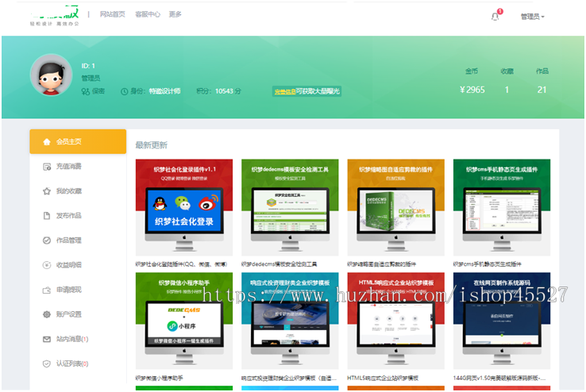Click the notification bell icon

coord(495,17)
